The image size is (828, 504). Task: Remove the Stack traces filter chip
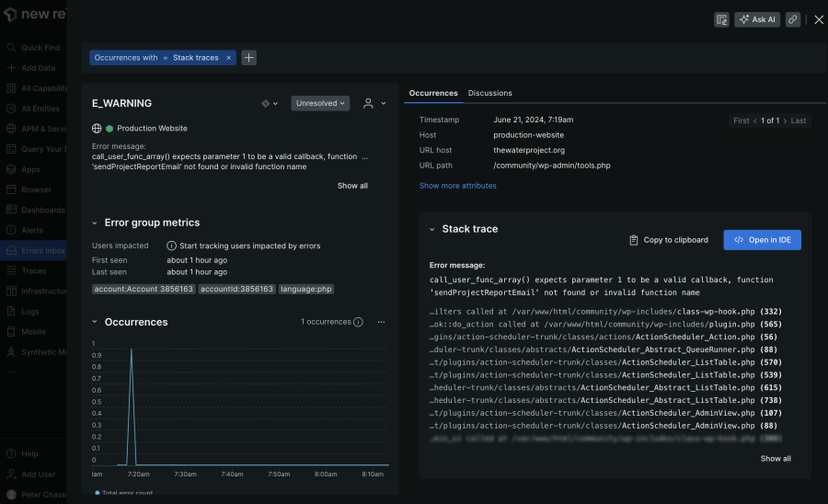[x=228, y=58]
